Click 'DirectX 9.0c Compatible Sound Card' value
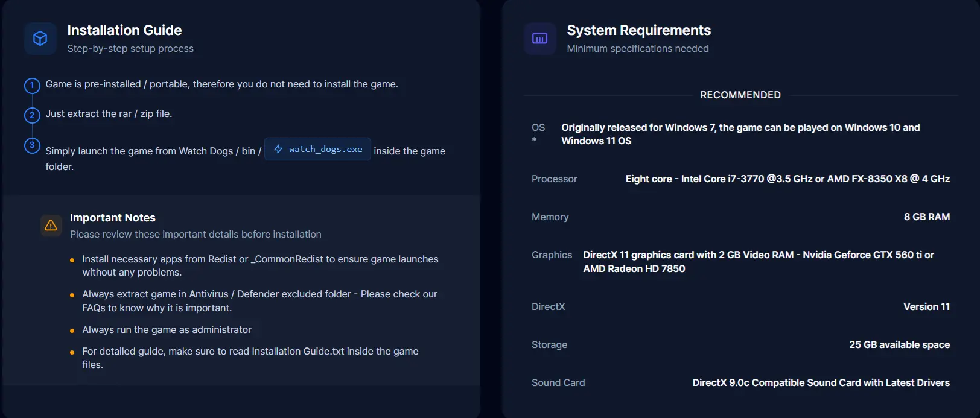Viewport: 980px width, 418px height. click(821, 383)
